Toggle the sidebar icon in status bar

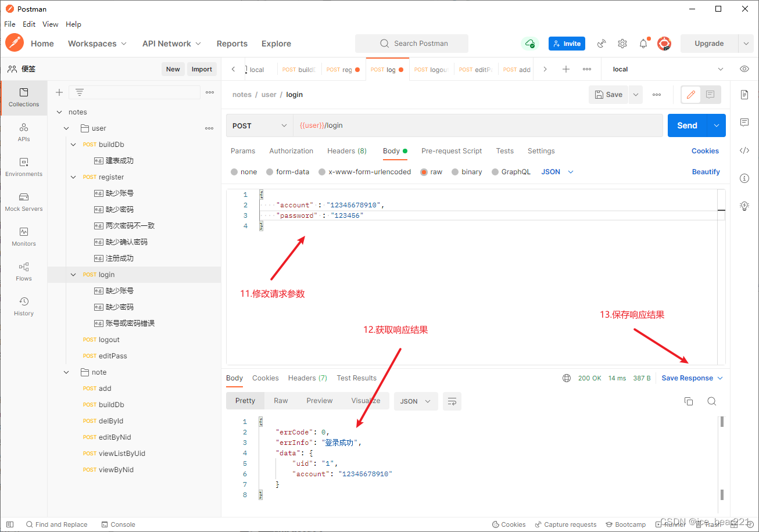(x=10, y=524)
